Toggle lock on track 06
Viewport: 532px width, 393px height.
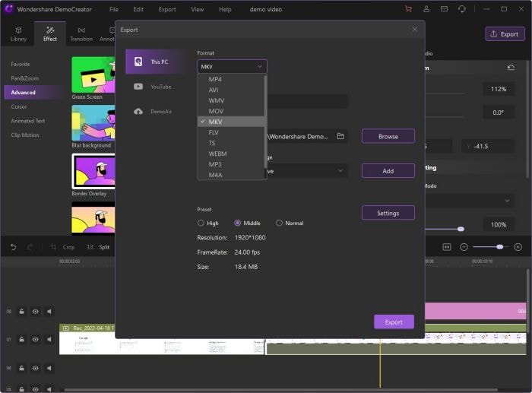pyautogui.click(x=21, y=368)
